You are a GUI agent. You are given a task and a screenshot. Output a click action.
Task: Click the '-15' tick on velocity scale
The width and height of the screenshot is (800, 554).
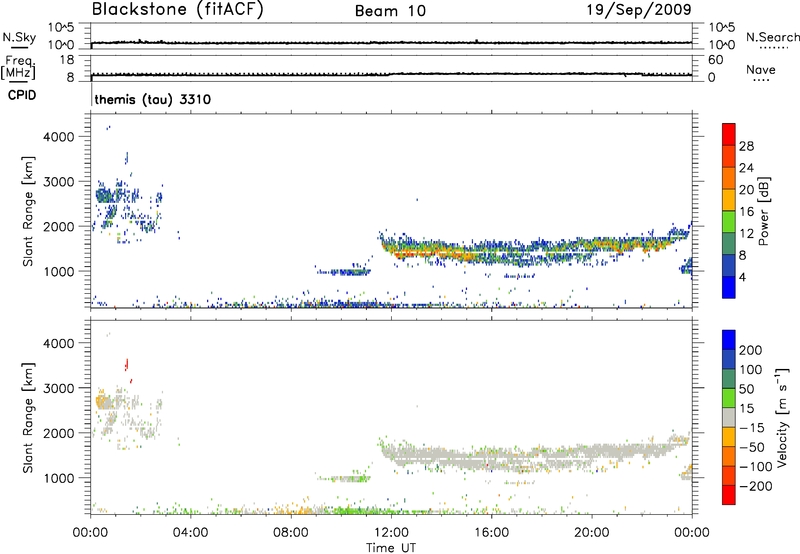(752, 428)
